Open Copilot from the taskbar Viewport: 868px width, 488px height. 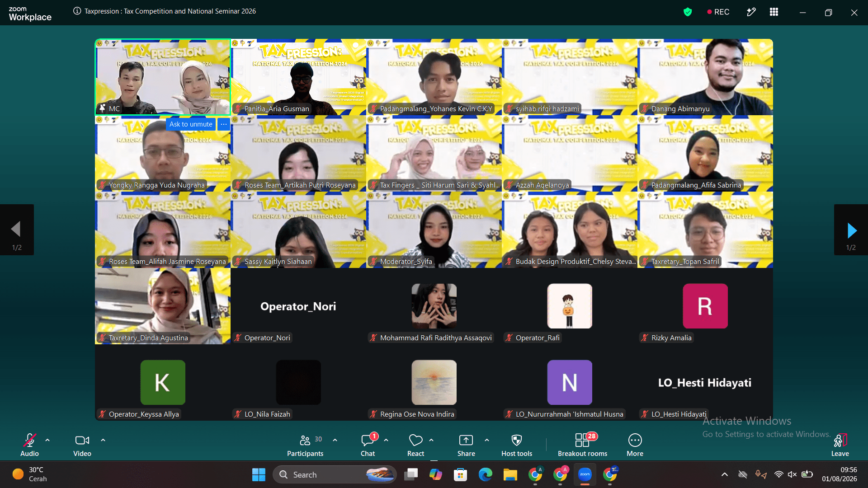click(435, 474)
